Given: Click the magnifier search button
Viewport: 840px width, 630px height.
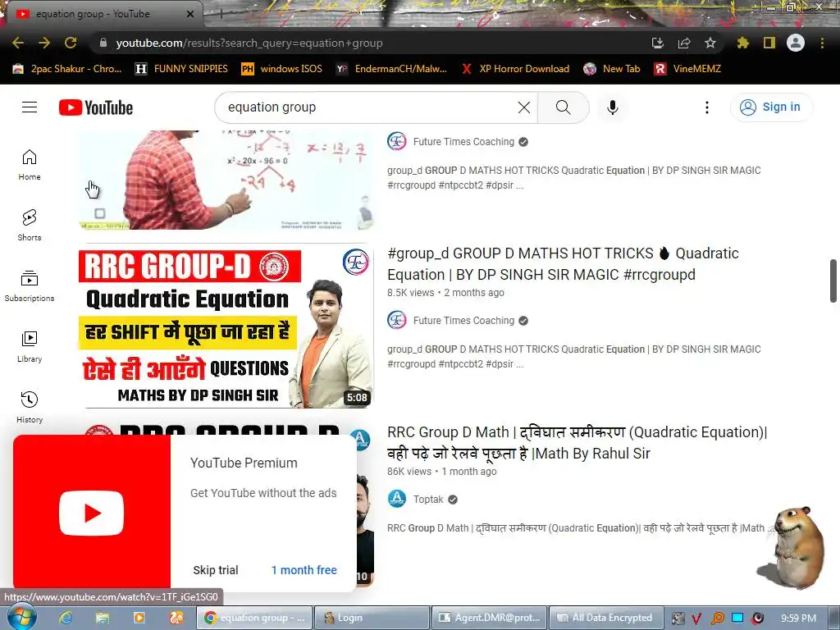Looking at the screenshot, I should [563, 107].
